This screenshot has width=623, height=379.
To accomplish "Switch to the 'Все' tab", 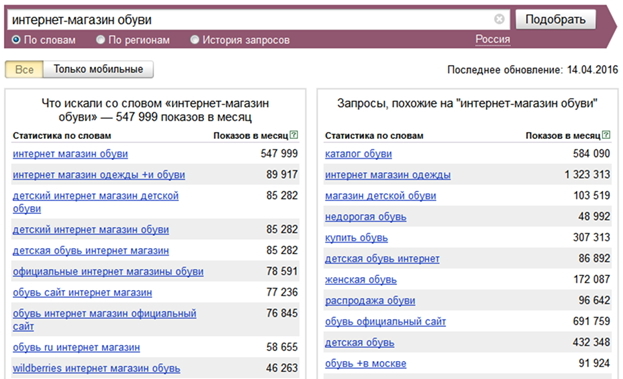I will (24, 70).
